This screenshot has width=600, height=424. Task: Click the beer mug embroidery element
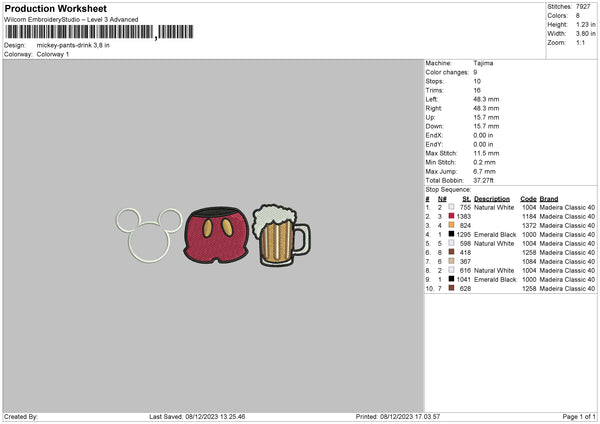pos(281,235)
